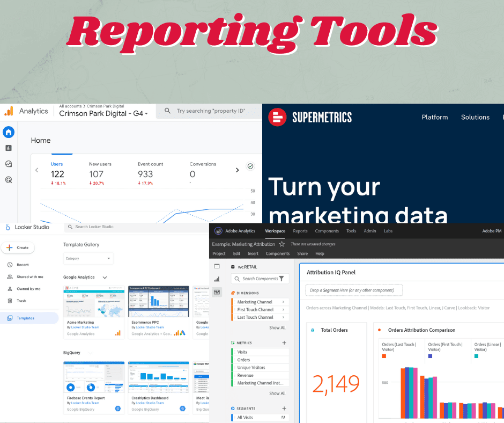This screenshot has width=504, height=423.
Task: Toggle the Conversions snapshot check mark
Action: point(250,166)
